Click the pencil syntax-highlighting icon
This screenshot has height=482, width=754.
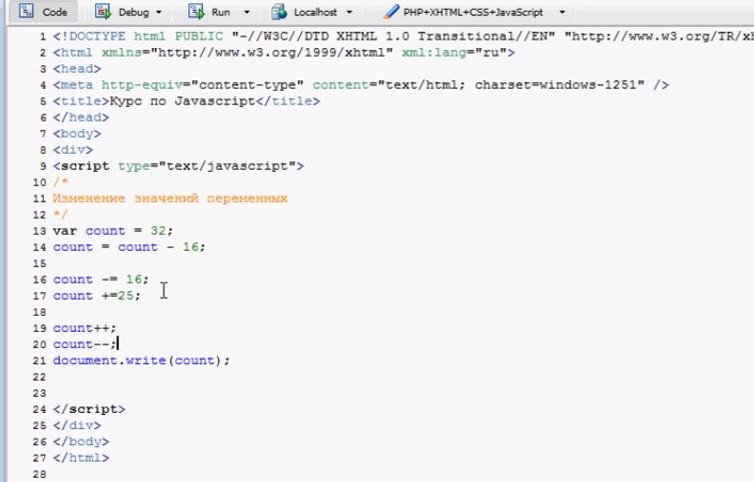[391, 12]
